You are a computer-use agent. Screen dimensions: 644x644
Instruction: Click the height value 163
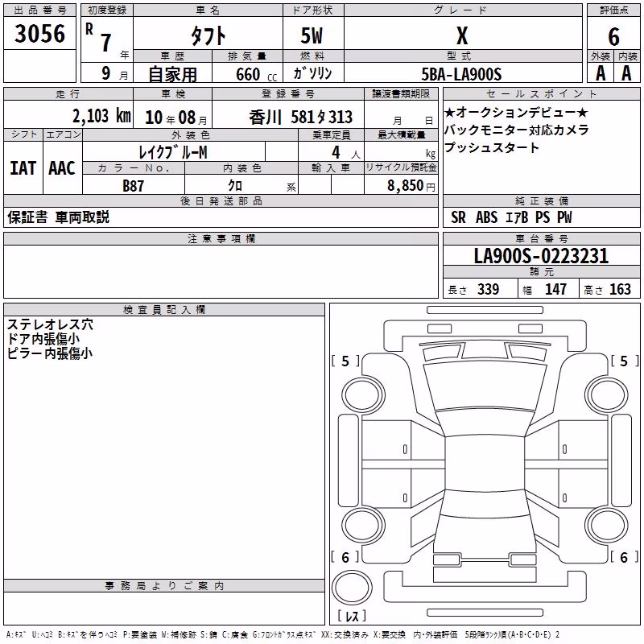pos(620,289)
